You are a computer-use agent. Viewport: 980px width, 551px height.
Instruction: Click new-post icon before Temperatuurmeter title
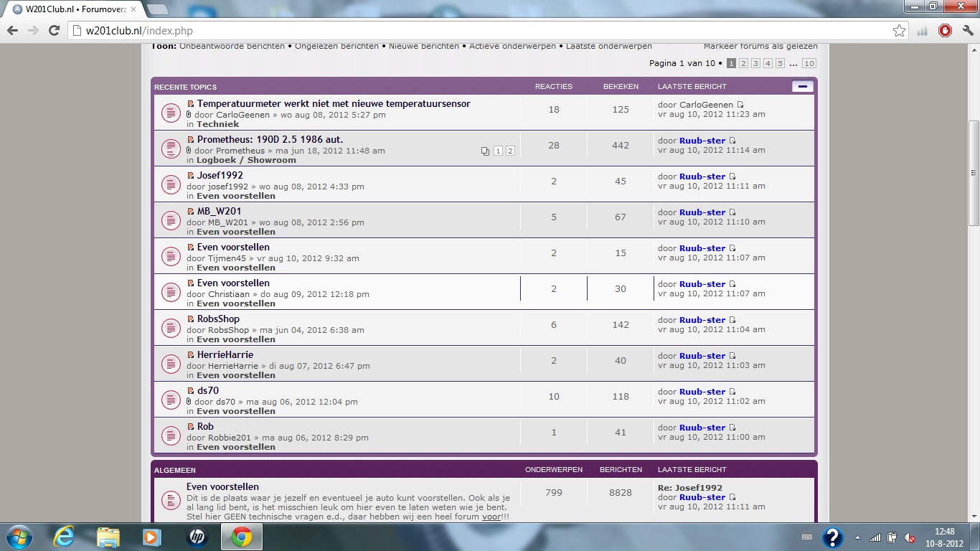(x=191, y=104)
